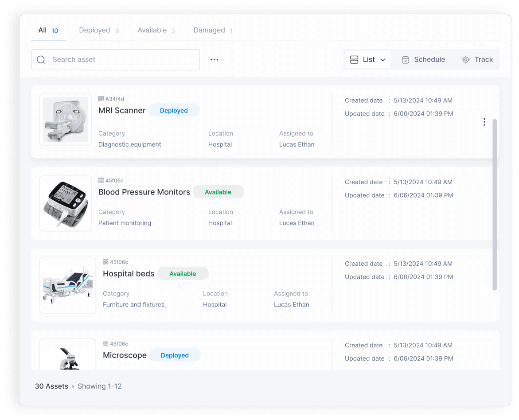Click the barcode icon next to Microscope's ID
This screenshot has width=519, height=420.
coord(105,343)
